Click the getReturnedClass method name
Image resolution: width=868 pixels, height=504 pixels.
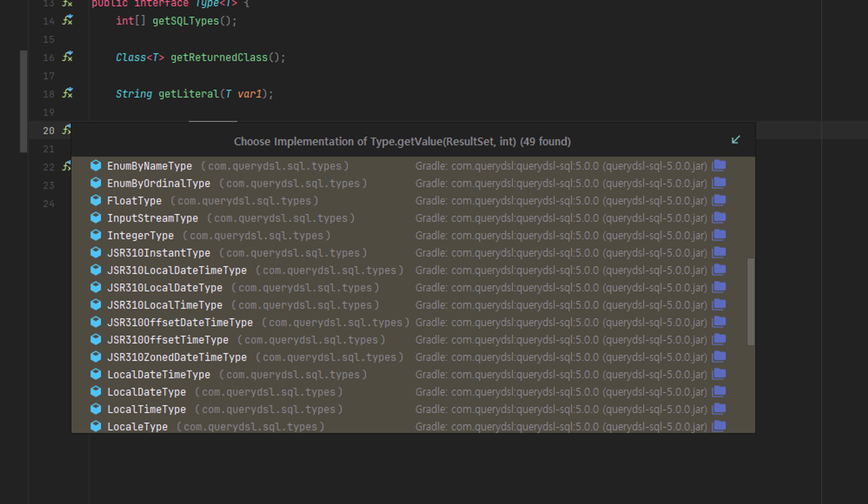click(219, 57)
